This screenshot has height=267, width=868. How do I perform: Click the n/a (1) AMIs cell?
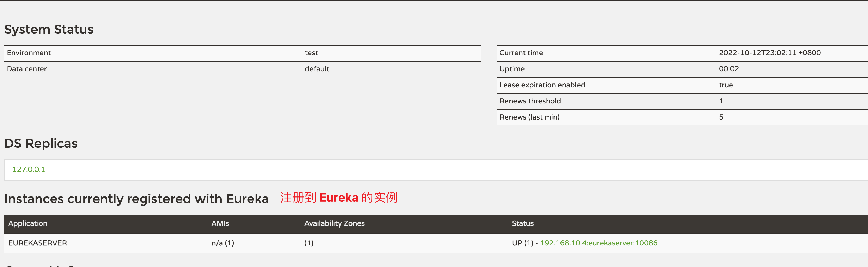pos(222,243)
